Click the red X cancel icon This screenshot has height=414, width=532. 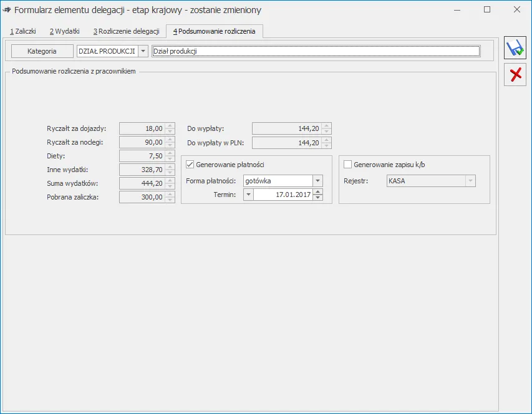pyautogui.click(x=515, y=75)
